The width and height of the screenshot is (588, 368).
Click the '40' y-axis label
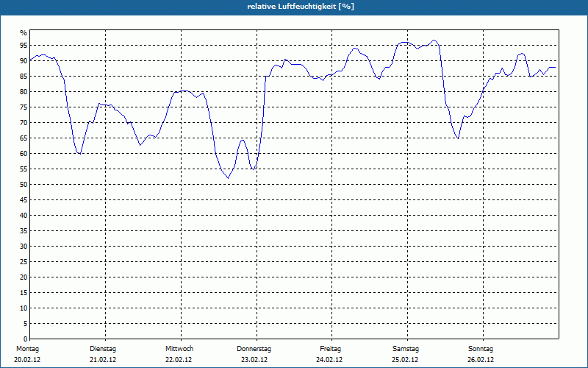(24, 216)
